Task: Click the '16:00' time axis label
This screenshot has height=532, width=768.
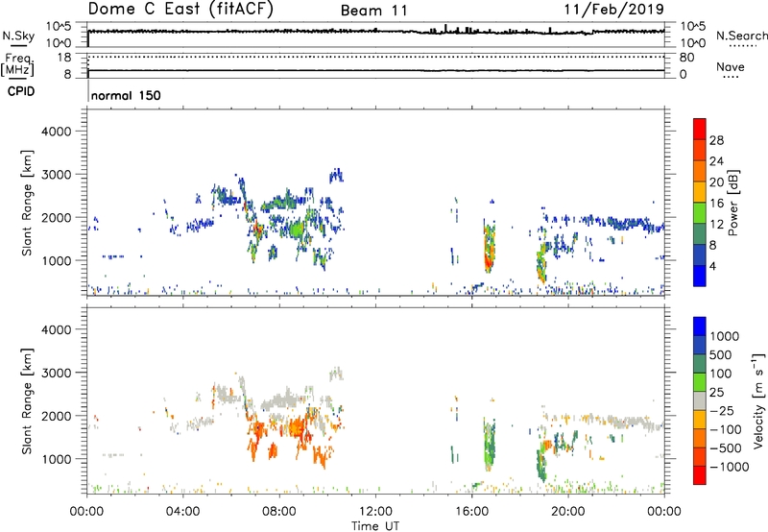Action: point(471,512)
